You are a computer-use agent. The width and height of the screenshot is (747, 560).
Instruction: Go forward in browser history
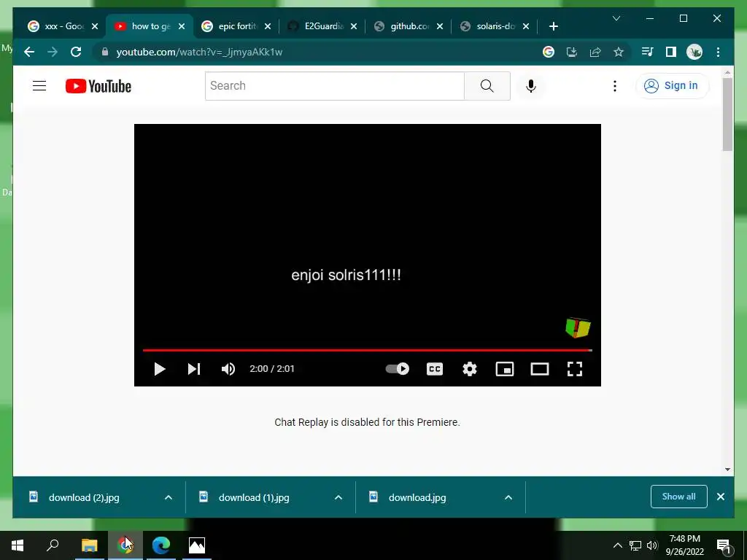53,52
